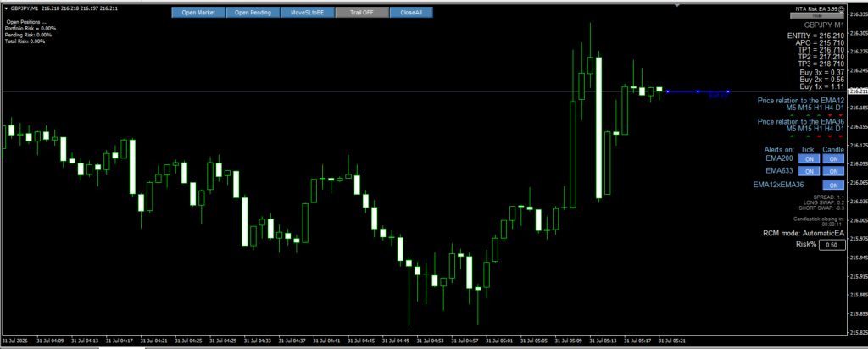Image resolution: width=868 pixels, height=349 pixels.
Task: Expand the GBPJPY,M1 chart dropdown triangle
Action: pyautogui.click(x=5, y=8)
